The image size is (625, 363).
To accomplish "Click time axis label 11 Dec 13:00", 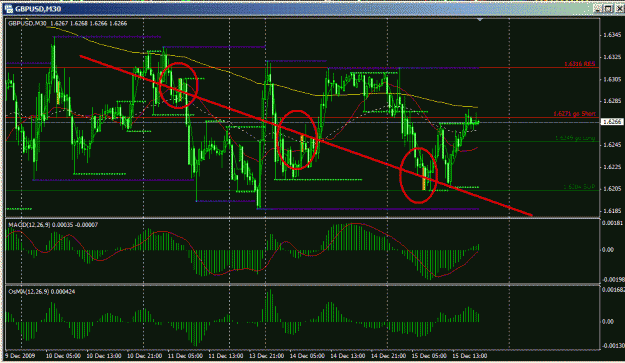I will (226, 356).
